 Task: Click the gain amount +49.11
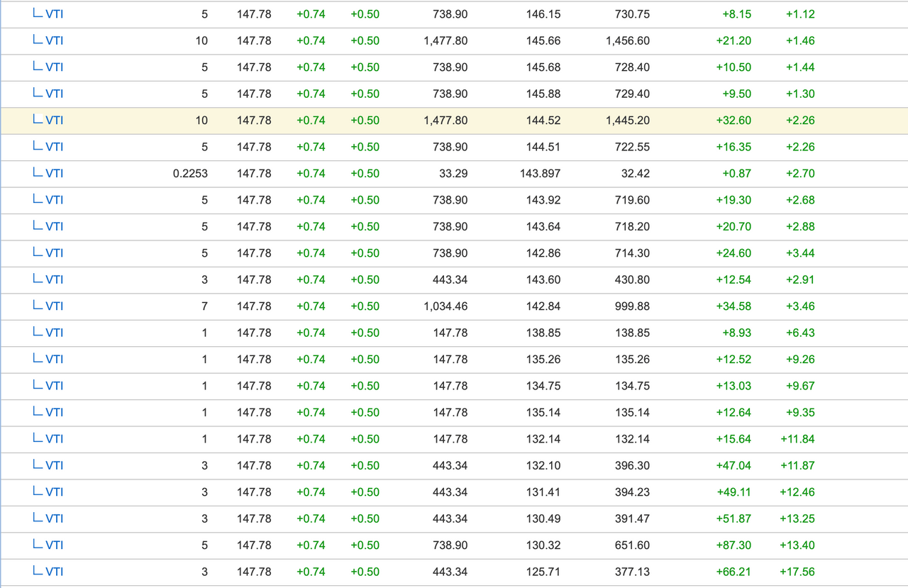733,492
